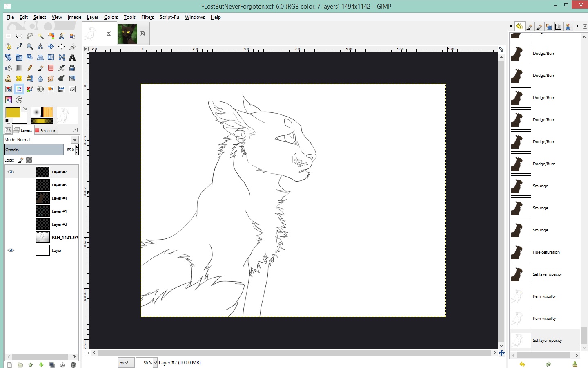This screenshot has width=588, height=368.
Task: Hide Layer #2 via its eye icon
Action: 11,172
